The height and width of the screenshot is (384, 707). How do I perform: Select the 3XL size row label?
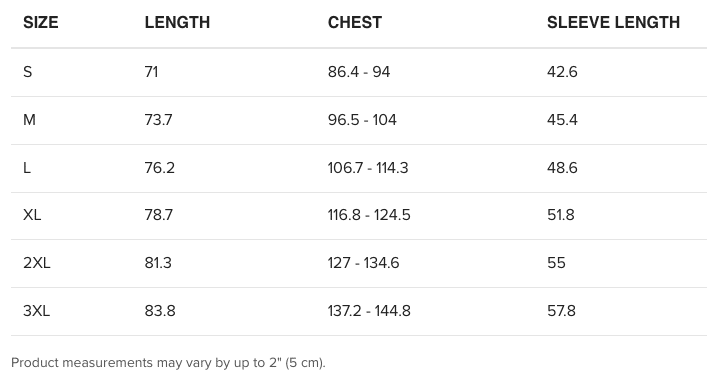(x=37, y=311)
